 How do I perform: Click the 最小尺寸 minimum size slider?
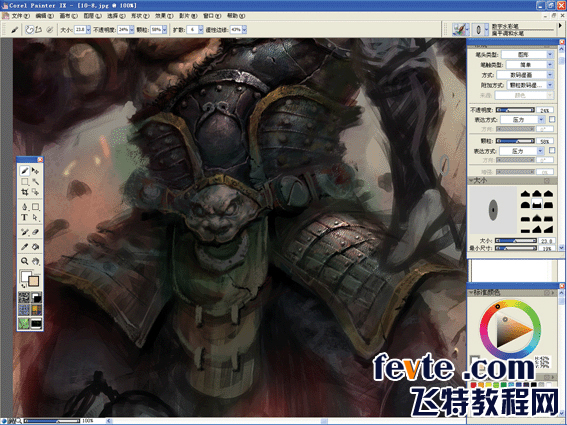(515, 248)
